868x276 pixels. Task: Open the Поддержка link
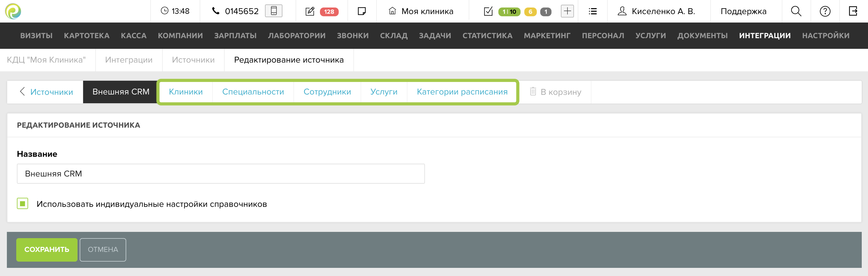[743, 11]
